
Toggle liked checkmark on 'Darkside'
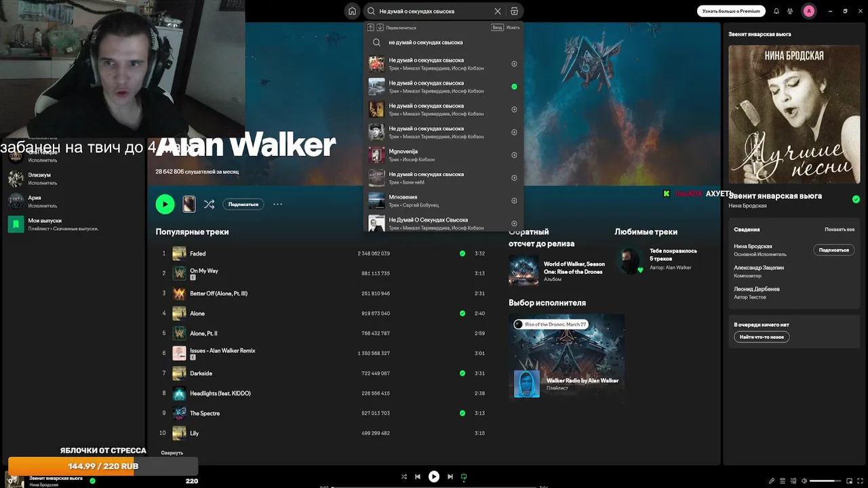point(462,373)
